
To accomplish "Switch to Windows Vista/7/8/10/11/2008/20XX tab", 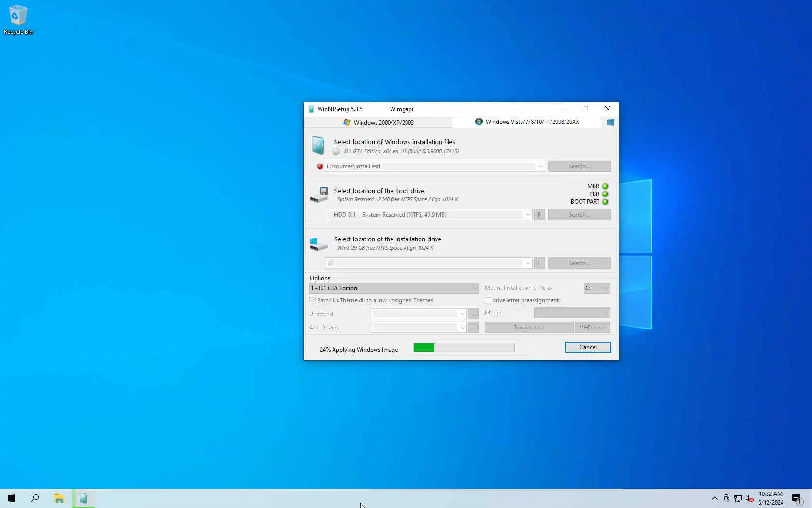I will (527, 122).
